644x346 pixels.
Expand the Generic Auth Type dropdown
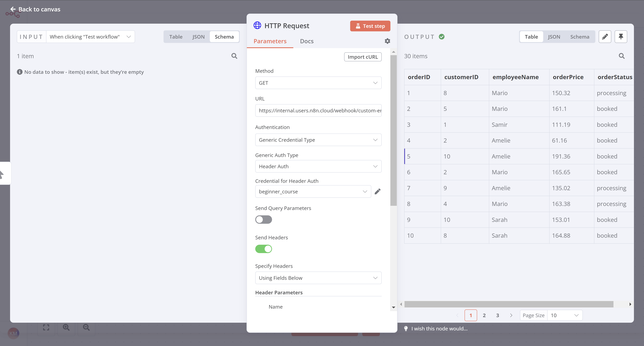[x=318, y=166]
